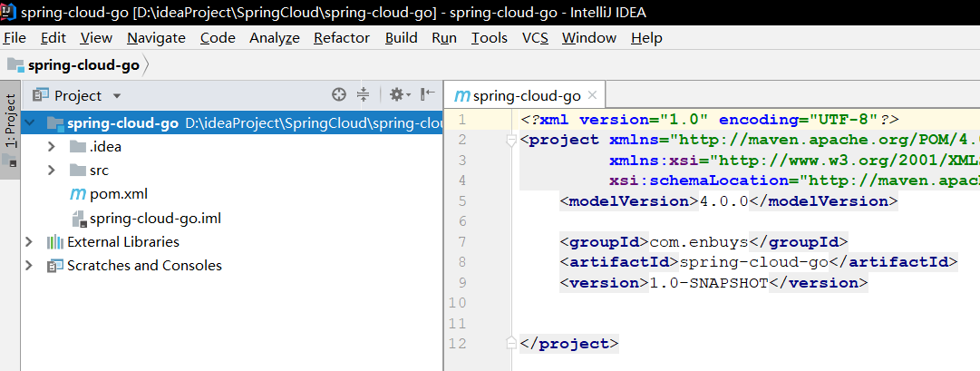Expand the src folder
The width and height of the screenshot is (980, 371).
pos(52,171)
